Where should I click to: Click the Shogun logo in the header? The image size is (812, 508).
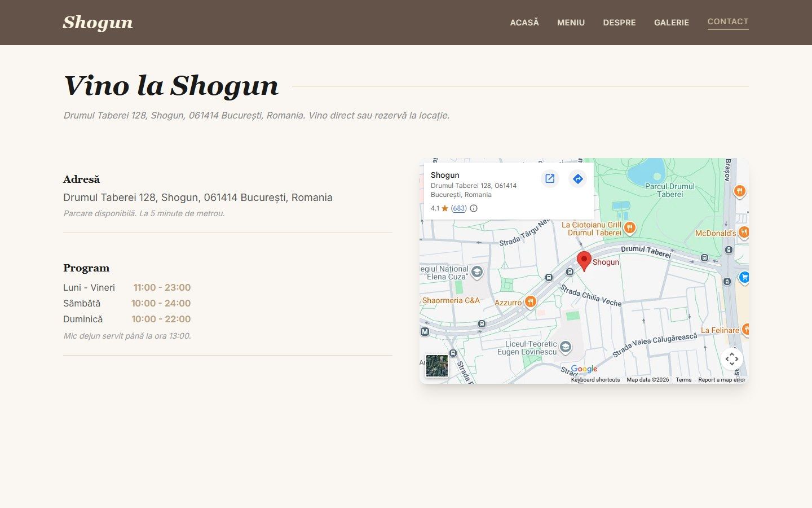98,23
